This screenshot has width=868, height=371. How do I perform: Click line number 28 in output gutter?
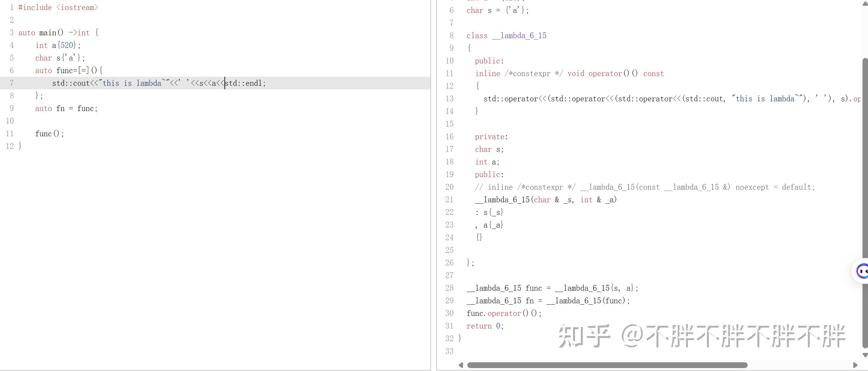(x=449, y=288)
